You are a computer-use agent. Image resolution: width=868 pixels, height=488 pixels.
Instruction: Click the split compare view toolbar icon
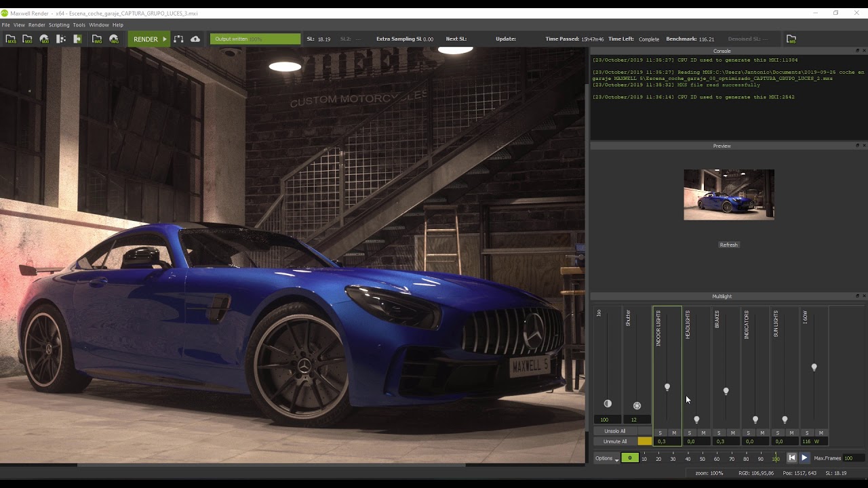(61, 39)
